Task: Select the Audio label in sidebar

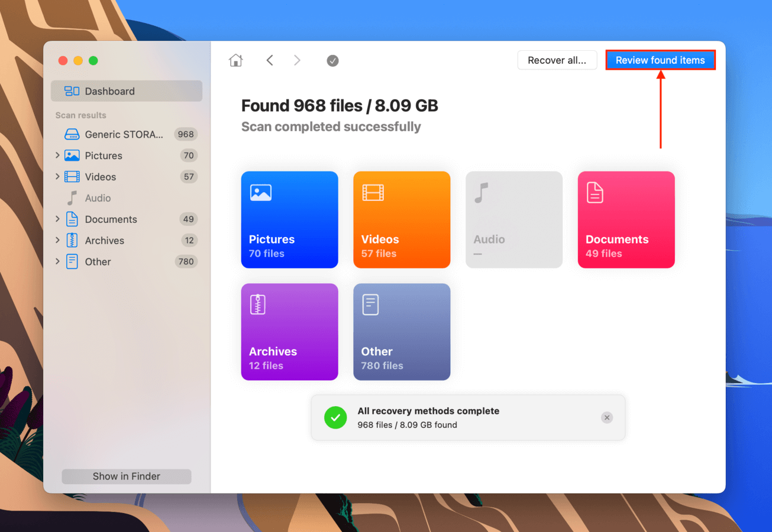Action: click(x=98, y=198)
